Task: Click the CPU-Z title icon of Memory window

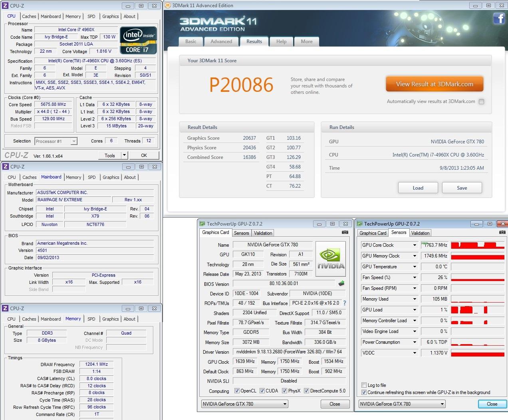Action: point(6,308)
